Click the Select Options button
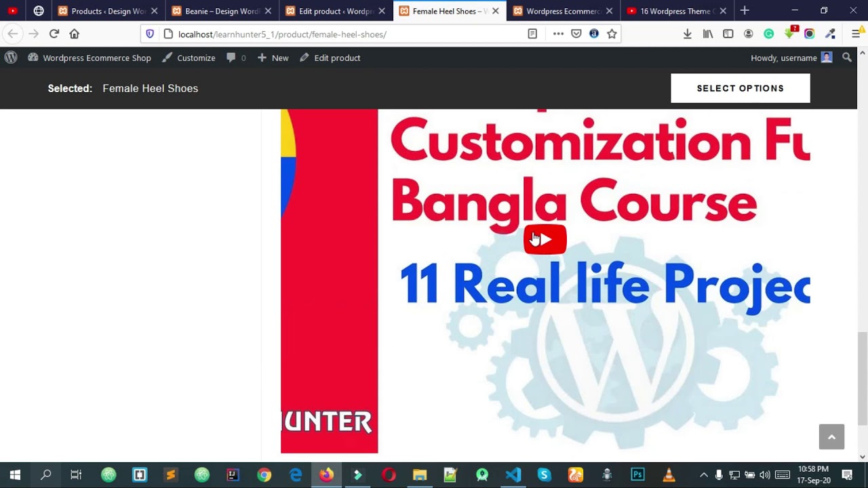Viewport: 868px width, 488px height. [741, 88]
